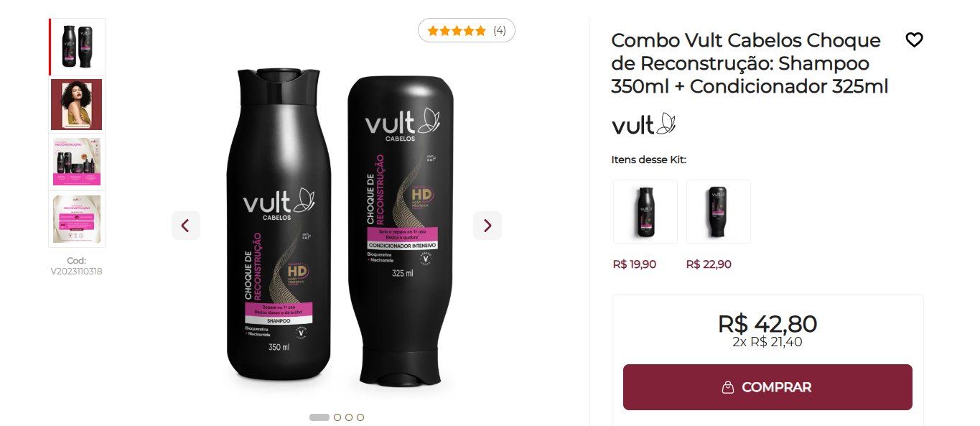Click the Vult brand logo
Screen dimensions: 980x426
[644, 124]
